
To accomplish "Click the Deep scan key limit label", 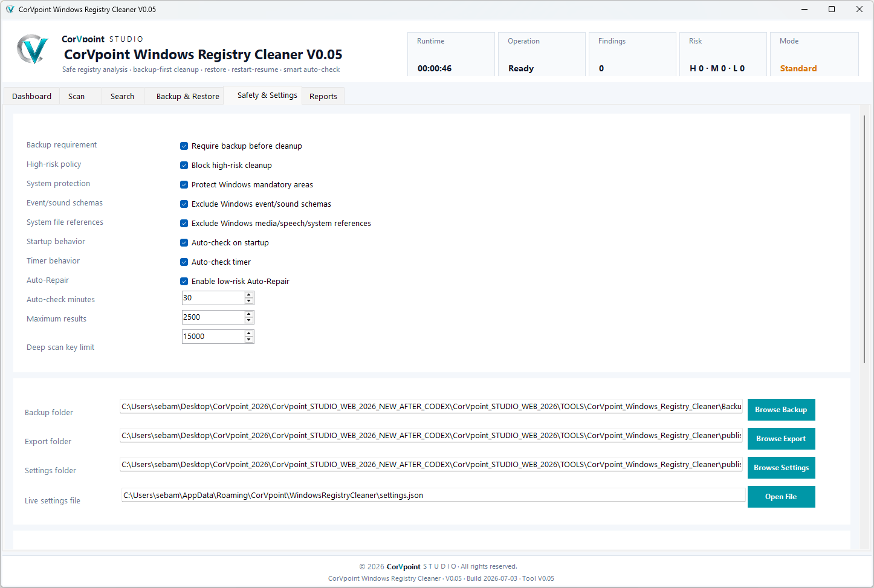I will point(60,347).
